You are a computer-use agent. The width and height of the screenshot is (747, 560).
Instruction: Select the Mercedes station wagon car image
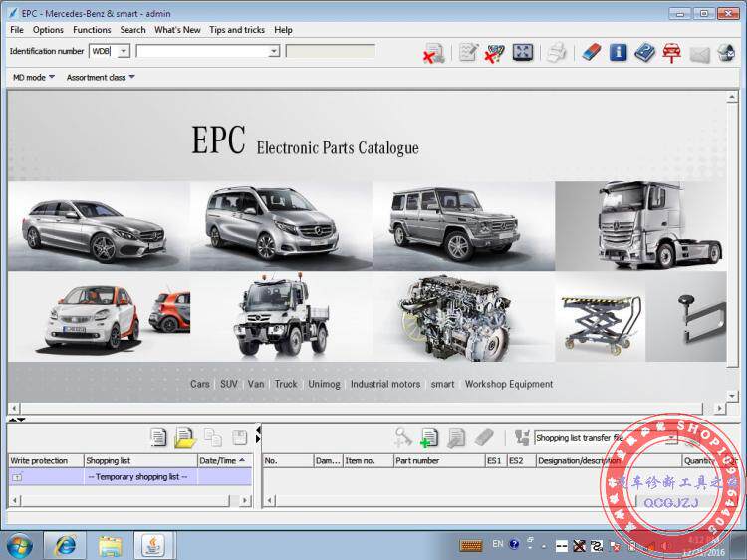pyautogui.click(x=99, y=226)
